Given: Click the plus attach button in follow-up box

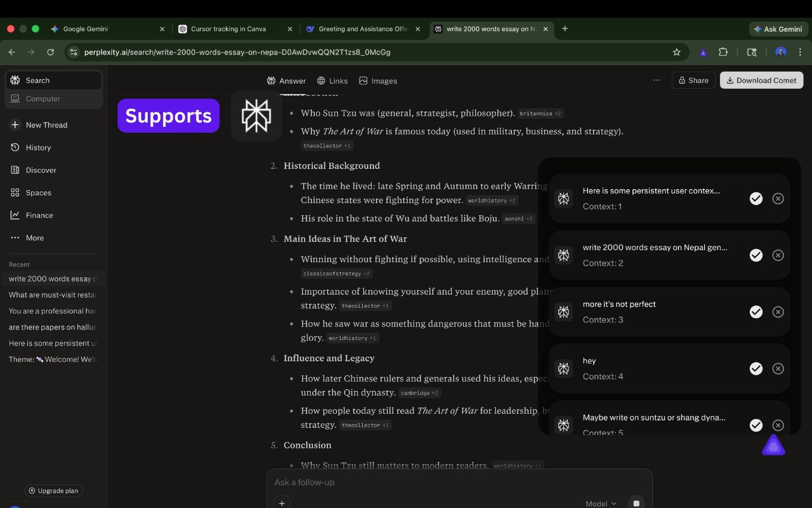Looking at the screenshot, I should [282, 503].
